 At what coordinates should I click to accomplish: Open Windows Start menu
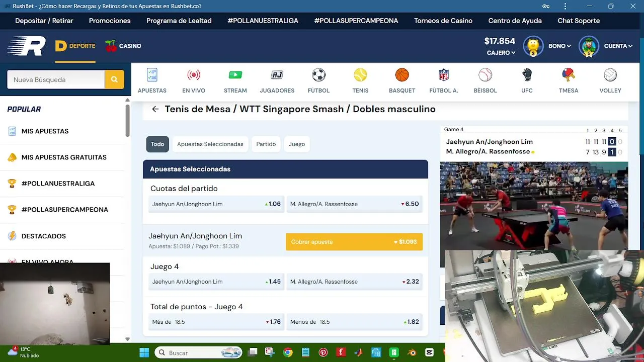(144, 352)
